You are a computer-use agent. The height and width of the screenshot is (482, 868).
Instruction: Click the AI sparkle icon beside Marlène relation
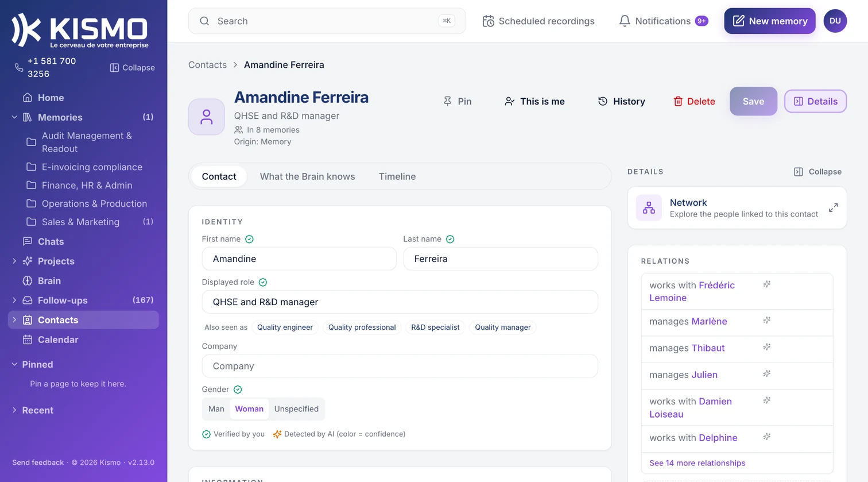pos(767,321)
